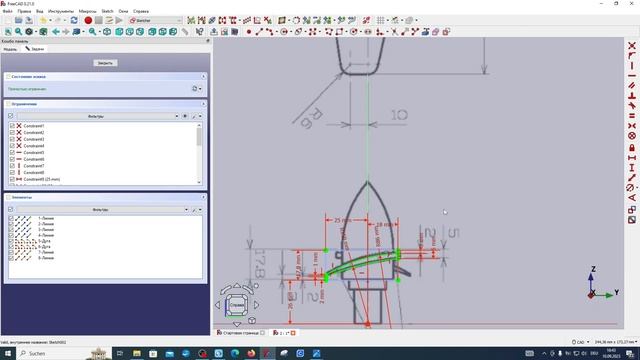
Task: Open the CAD navigation style dropdown
Action: [580, 342]
